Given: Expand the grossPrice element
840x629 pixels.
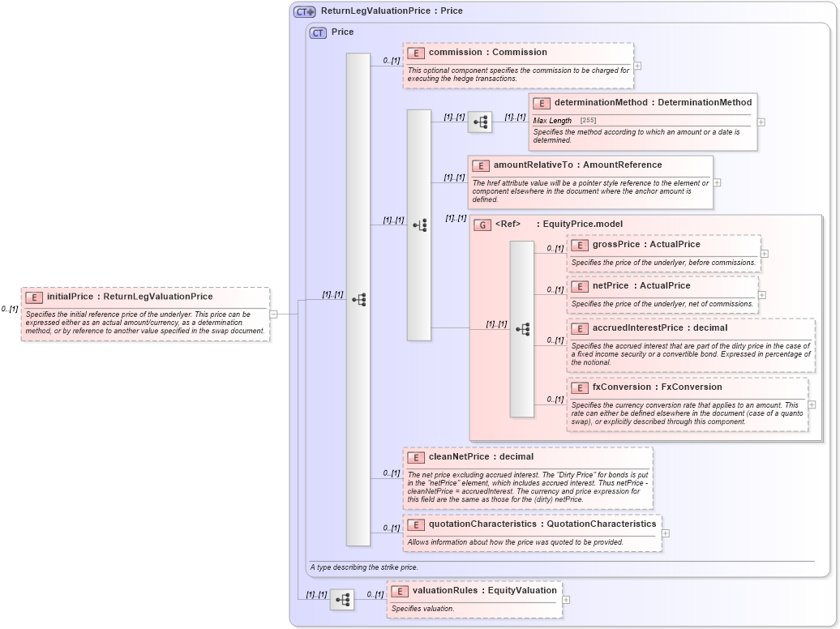Looking at the screenshot, I should pos(765,254).
